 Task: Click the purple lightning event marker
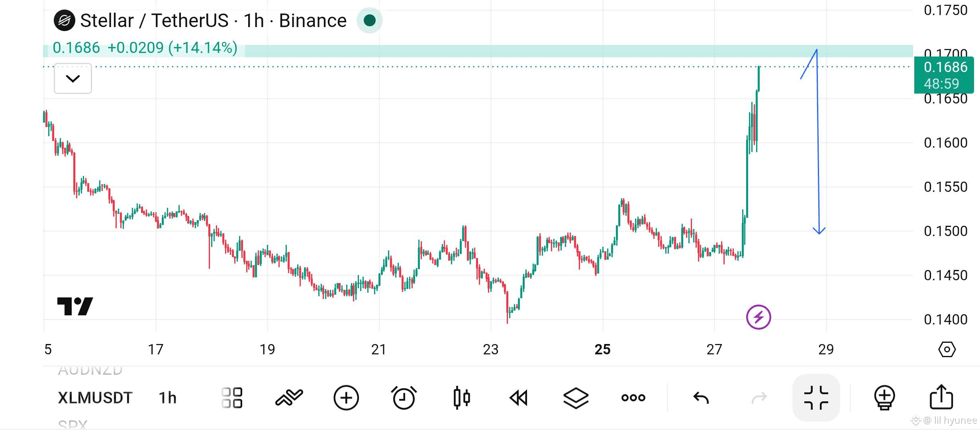tap(759, 317)
